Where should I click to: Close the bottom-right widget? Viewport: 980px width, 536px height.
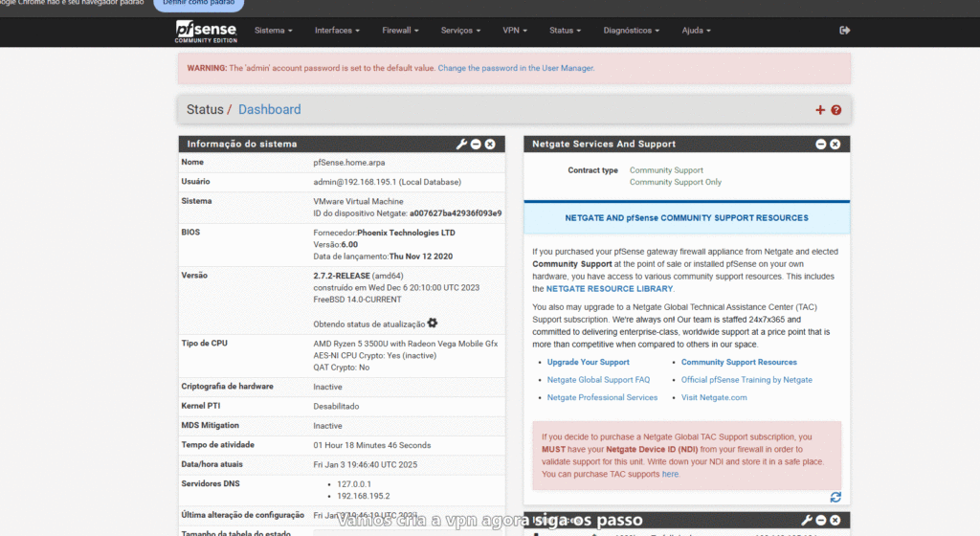coord(835,520)
